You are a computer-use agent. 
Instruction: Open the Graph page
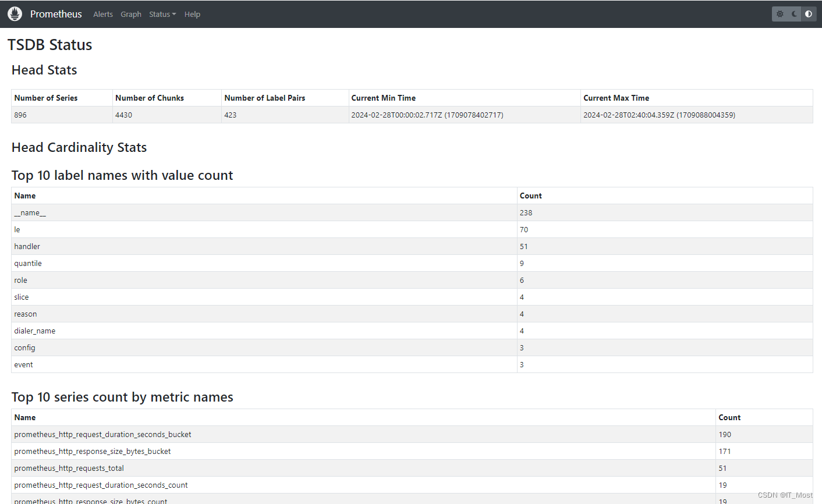pos(131,14)
